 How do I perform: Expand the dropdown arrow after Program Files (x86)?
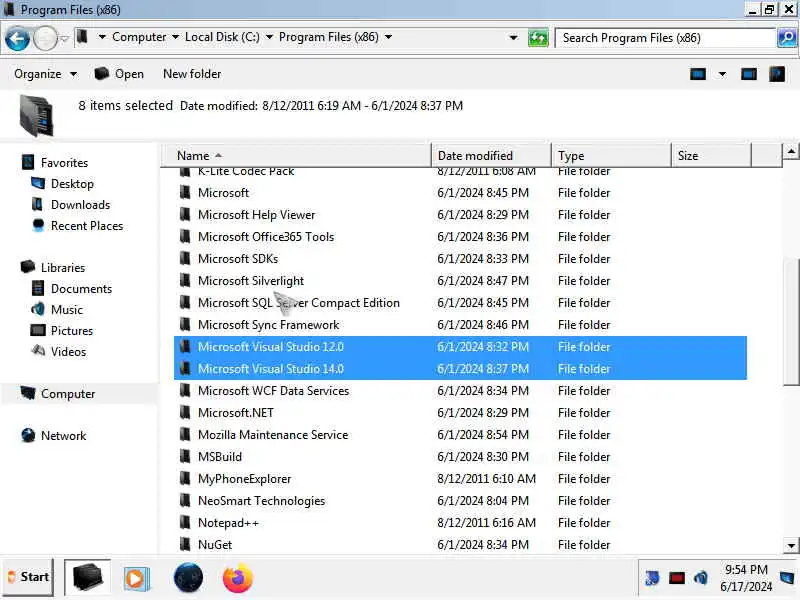point(389,37)
